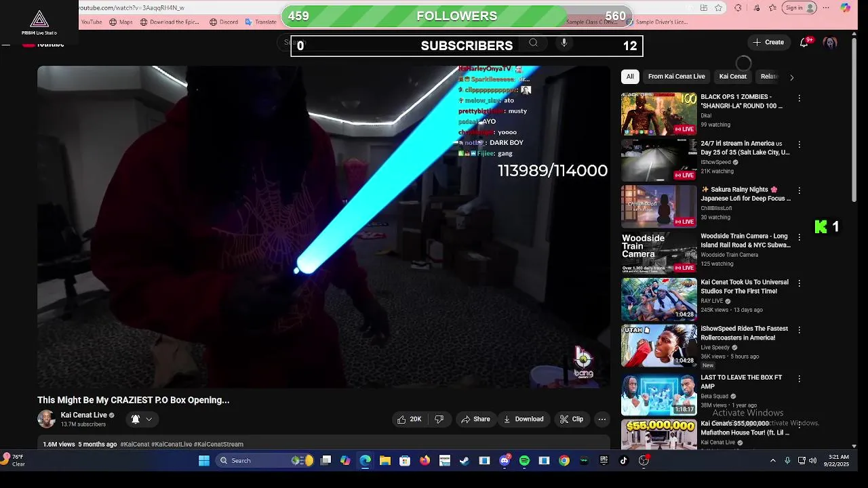The width and height of the screenshot is (868, 488).
Task: Show hidden system tray icons
Action: [772, 461]
